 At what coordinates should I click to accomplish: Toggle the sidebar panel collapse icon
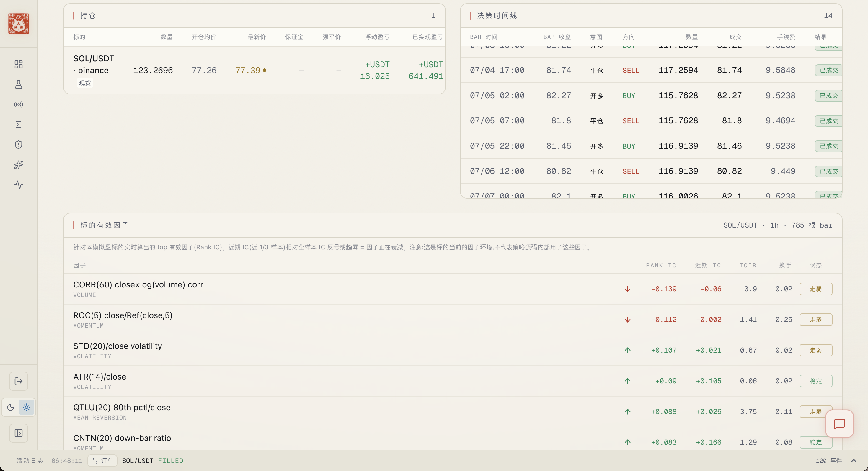click(x=19, y=433)
